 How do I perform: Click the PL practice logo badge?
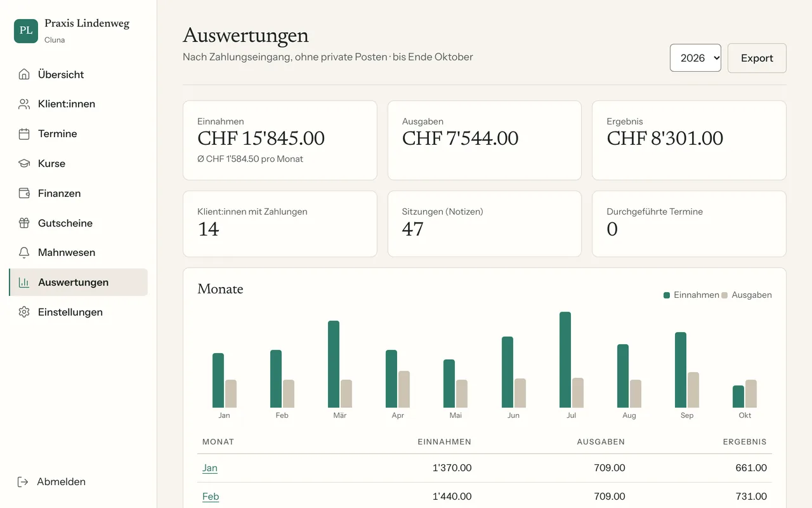[26, 30]
